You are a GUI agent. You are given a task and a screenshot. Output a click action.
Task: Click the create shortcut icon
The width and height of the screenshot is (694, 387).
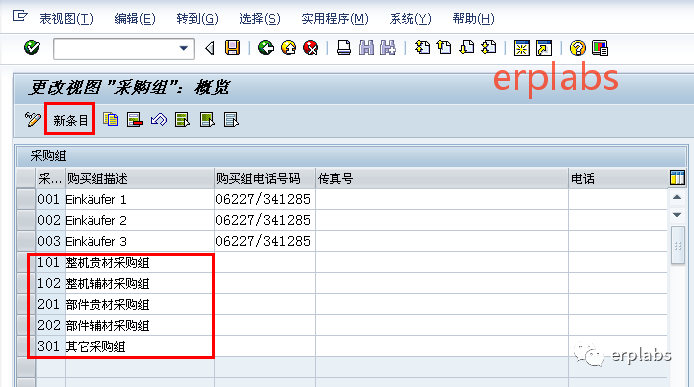(x=544, y=48)
